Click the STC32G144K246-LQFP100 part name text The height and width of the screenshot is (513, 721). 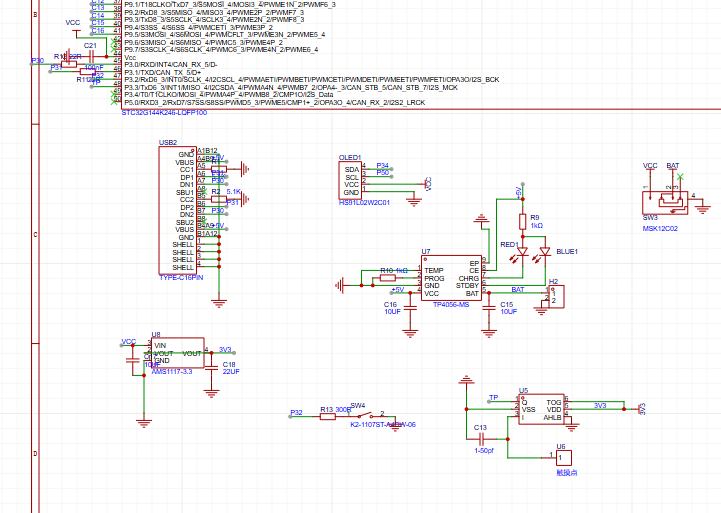click(x=164, y=113)
